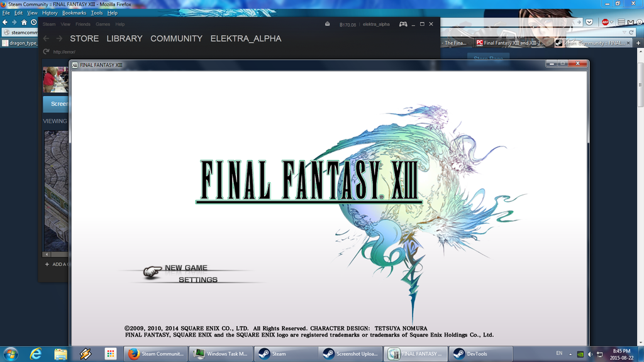Open File Explorer from taskbar
This screenshot has height=362, width=644.
pos(60,354)
